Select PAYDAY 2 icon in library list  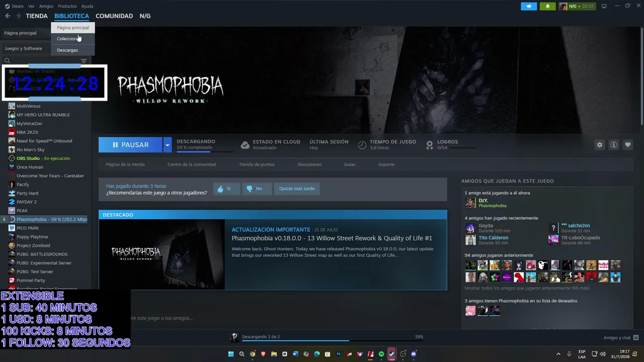[x=12, y=202]
